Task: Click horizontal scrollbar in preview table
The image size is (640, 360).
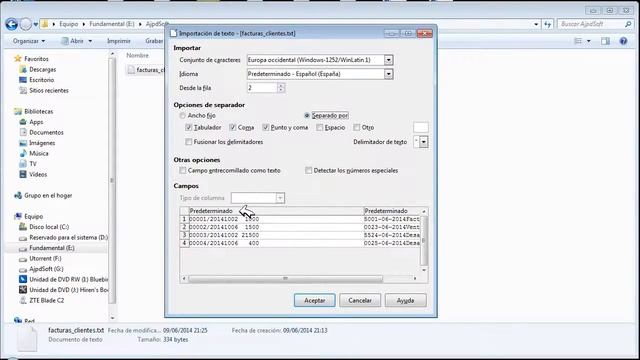Action: coord(286,278)
